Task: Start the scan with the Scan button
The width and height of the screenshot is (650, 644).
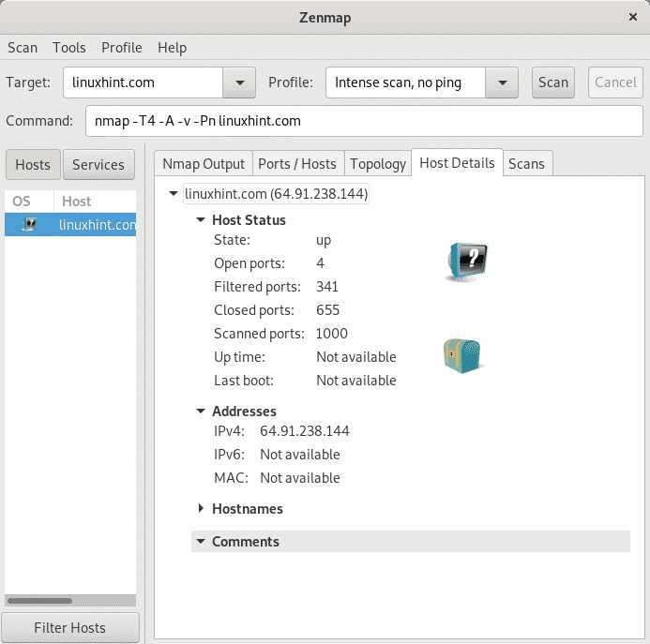Action: point(553,82)
